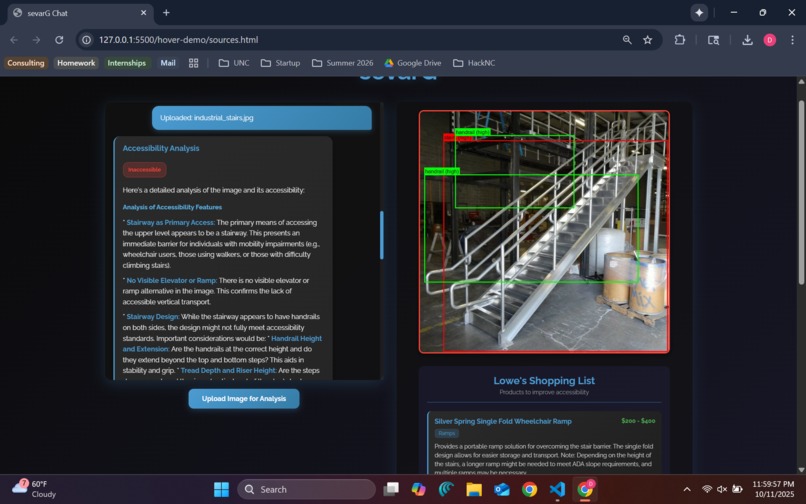
Task: Show hidden system tray icons chevron
Action: (x=686, y=489)
